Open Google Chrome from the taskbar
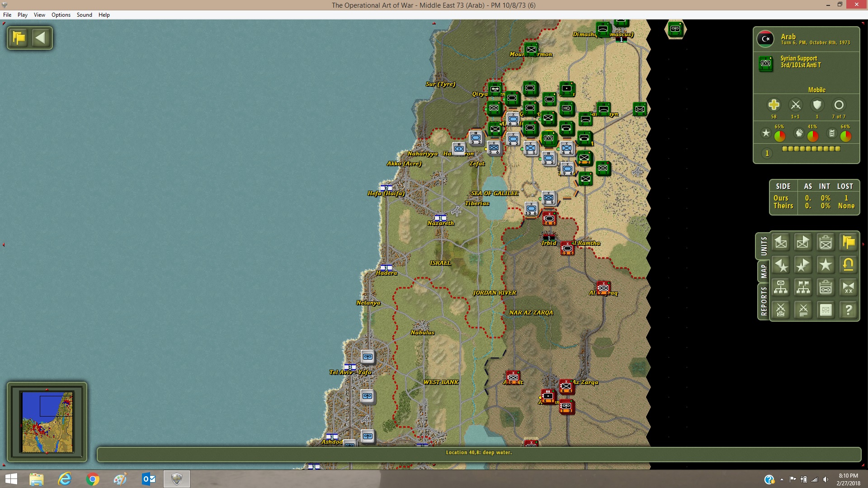 [x=92, y=479]
